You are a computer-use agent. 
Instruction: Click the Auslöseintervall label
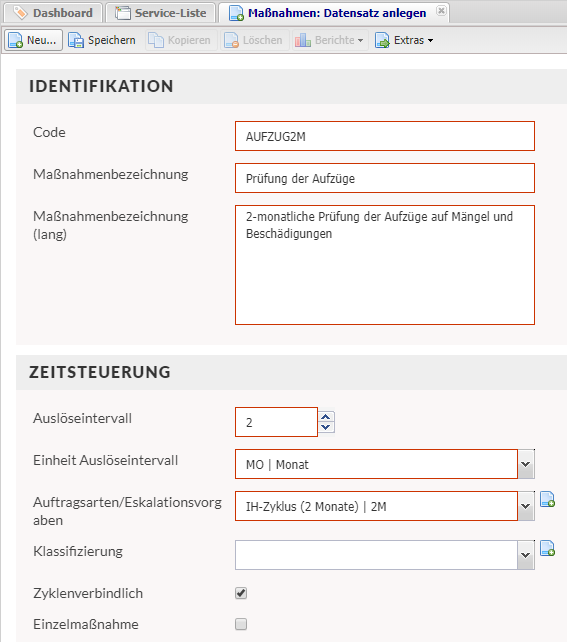[x=82, y=418]
